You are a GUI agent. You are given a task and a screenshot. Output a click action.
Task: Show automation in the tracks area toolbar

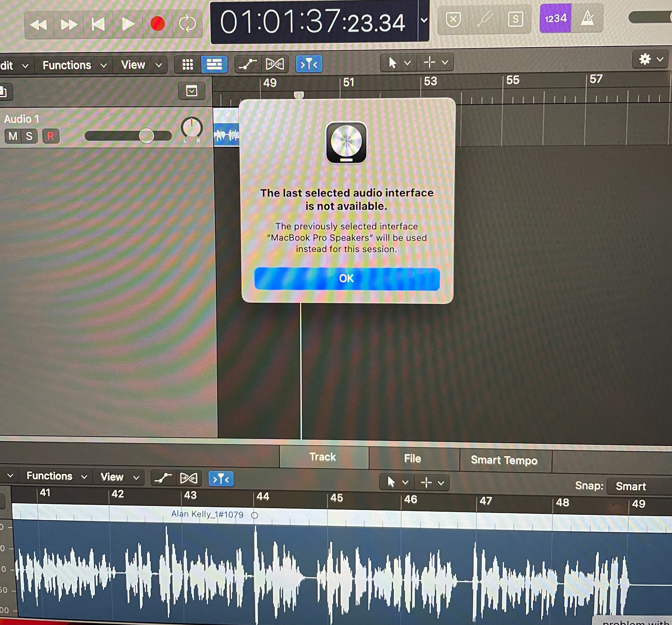coord(247,64)
